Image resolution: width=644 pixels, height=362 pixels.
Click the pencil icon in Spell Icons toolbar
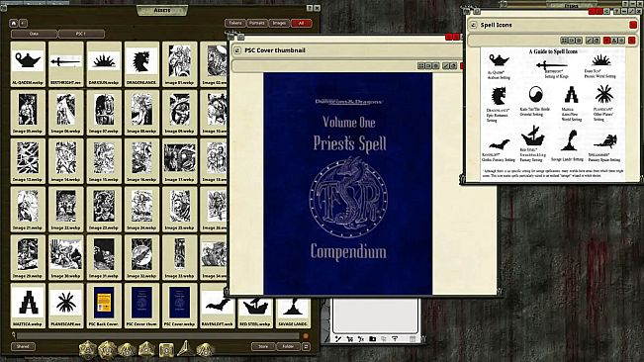[590, 41]
